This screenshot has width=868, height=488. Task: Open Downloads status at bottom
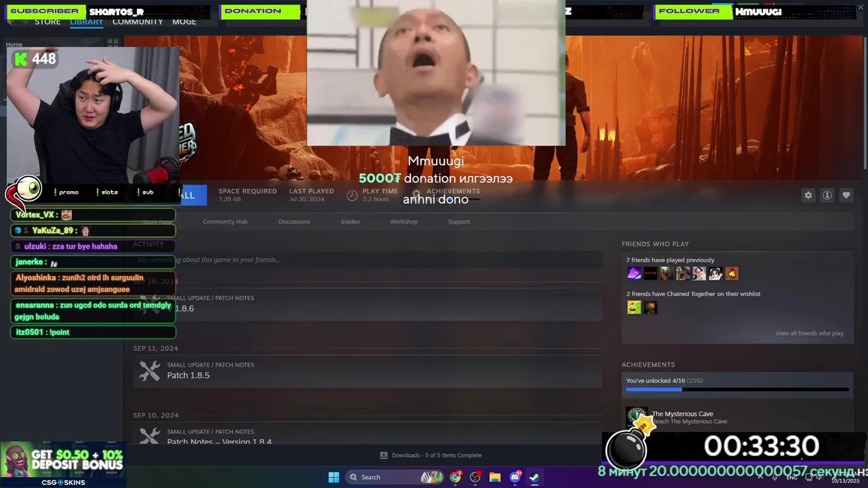(431, 455)
